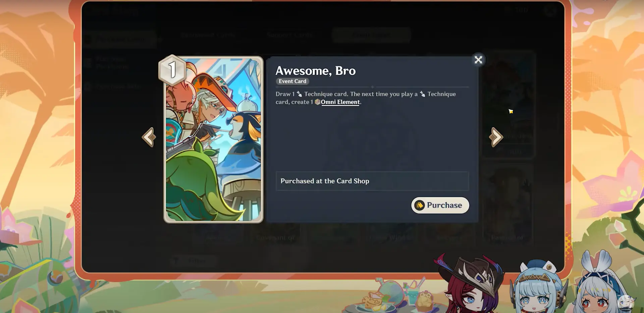Click the dimmed Filter button below cards
The width and height of the screenshot is (644, 313).
pyautogui.click(x=194, y=260)
